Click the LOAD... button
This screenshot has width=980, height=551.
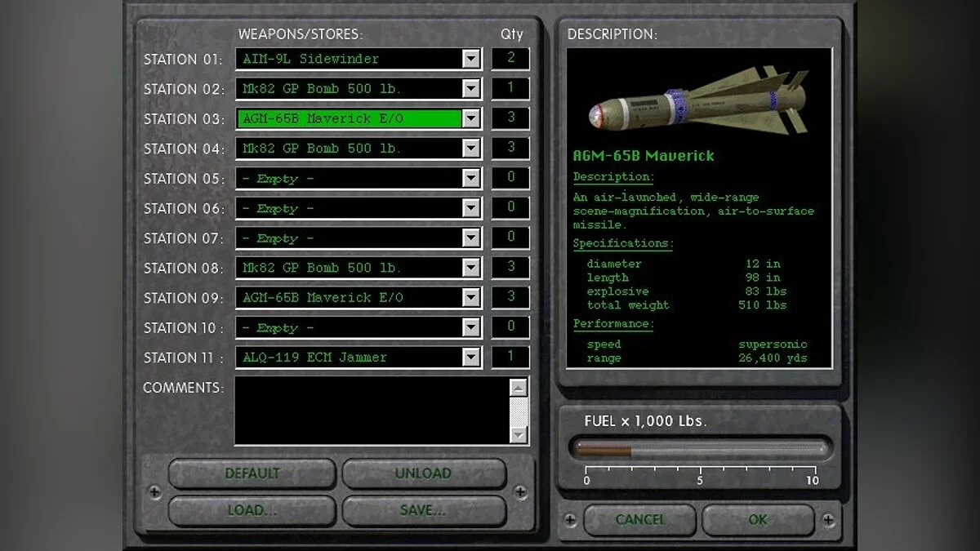point(252,511)
